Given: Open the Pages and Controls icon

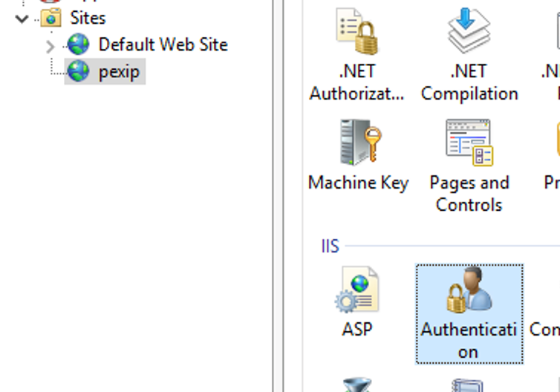Looking at the screenshot, I should point(469,143).
